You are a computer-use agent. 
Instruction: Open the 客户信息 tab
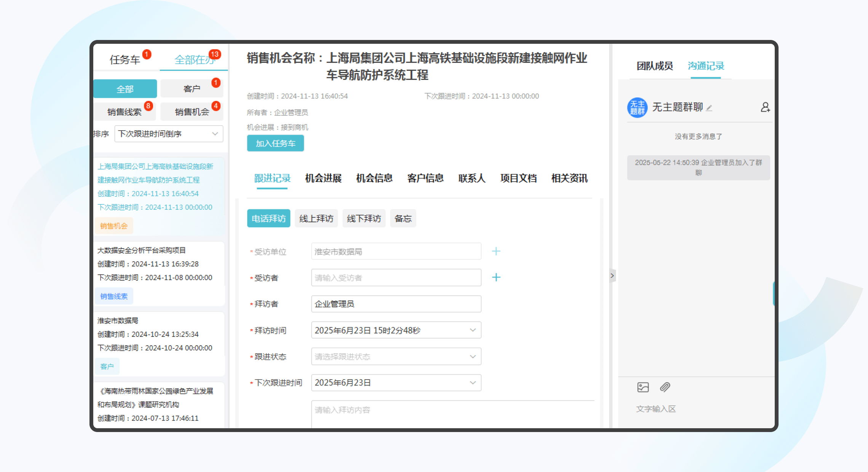[425, 178]
